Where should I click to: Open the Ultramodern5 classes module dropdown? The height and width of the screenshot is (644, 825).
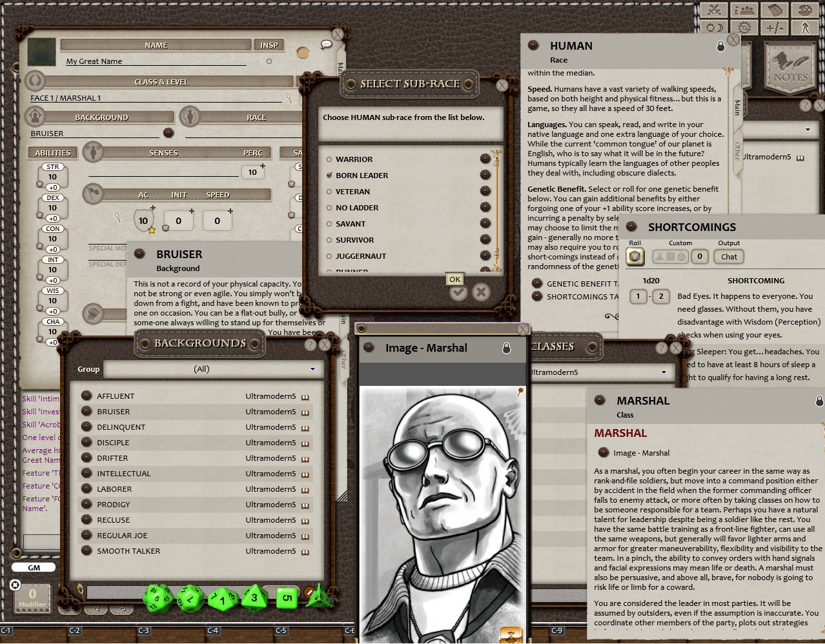(x=664, y=372)
